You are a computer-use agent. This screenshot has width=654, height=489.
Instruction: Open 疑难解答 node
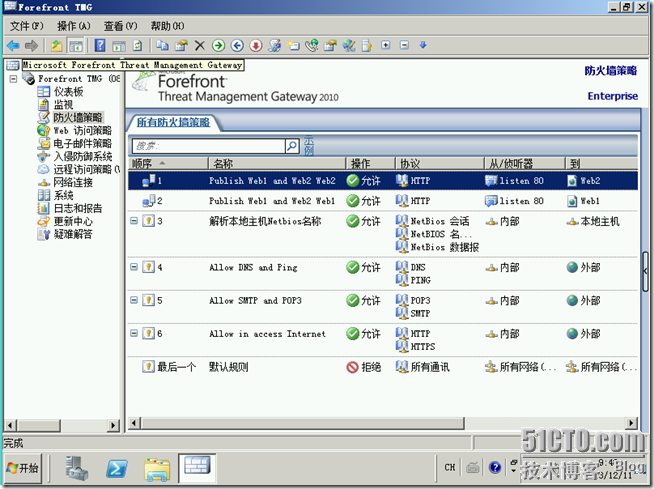[73, 234]
